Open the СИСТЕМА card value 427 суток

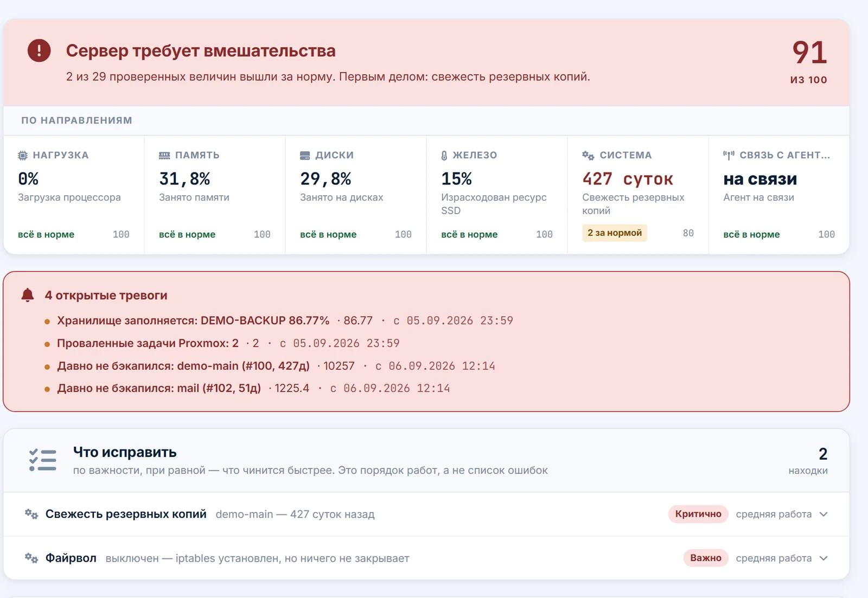(628, 179)
